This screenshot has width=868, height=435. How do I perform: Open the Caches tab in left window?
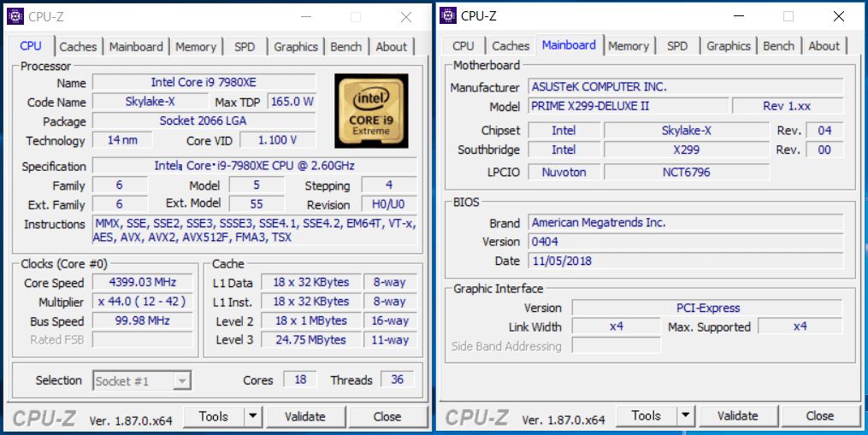78,47
